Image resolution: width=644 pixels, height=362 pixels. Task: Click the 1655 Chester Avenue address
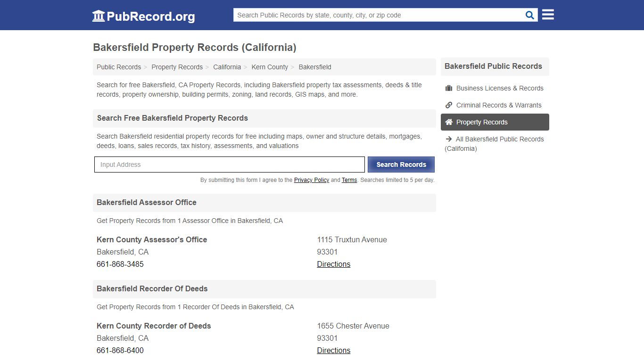click(x=353, y=326)
